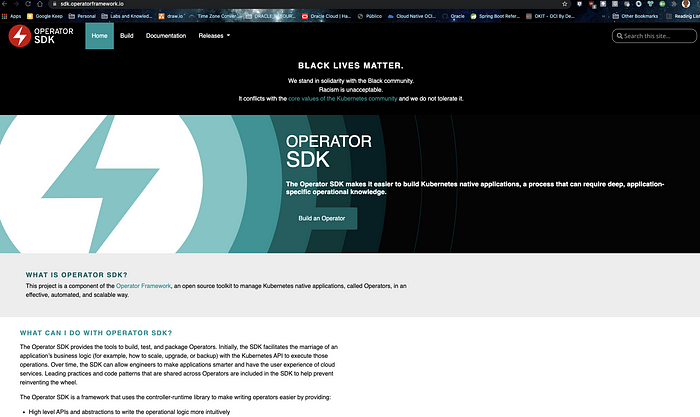This screenshot has height=417, width=700.
Task: Open the draw.io bookmark
Action: (x=171, y=16)
